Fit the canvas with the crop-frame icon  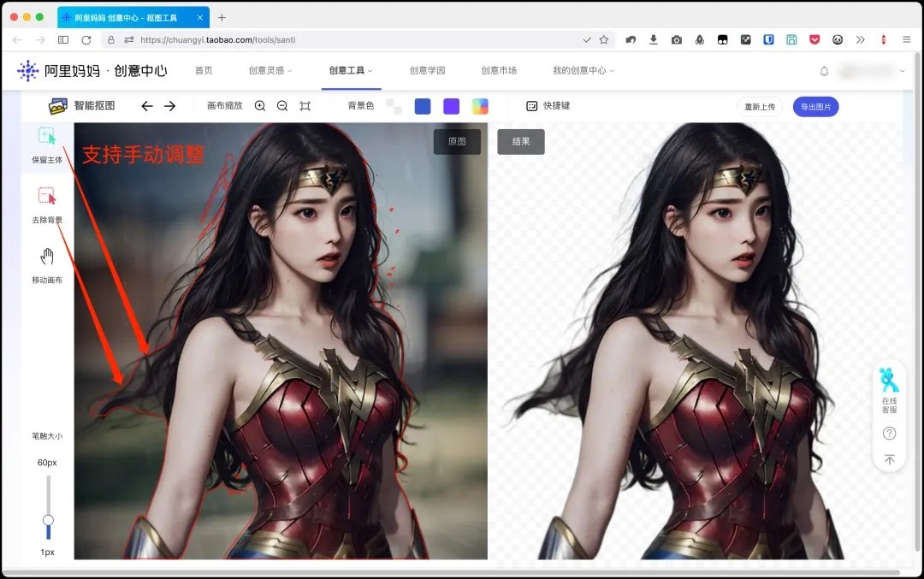305,106
